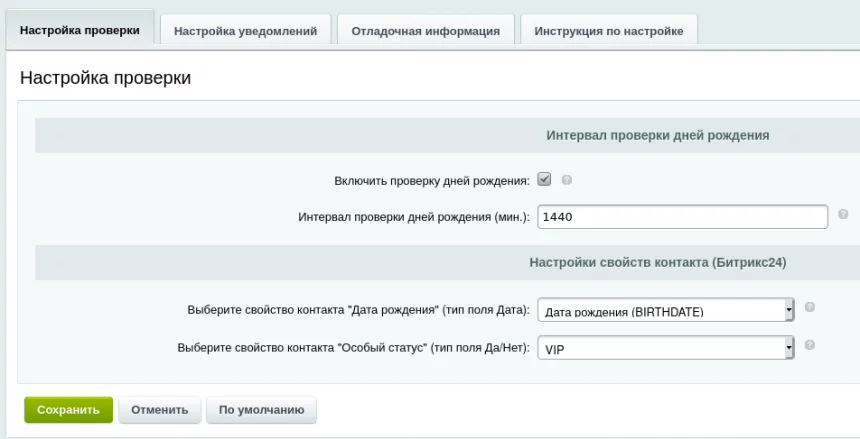Click the Включить проверку дней рождения label text
The height and width of the screenshot is (439, 860).
tap(431, 181)
